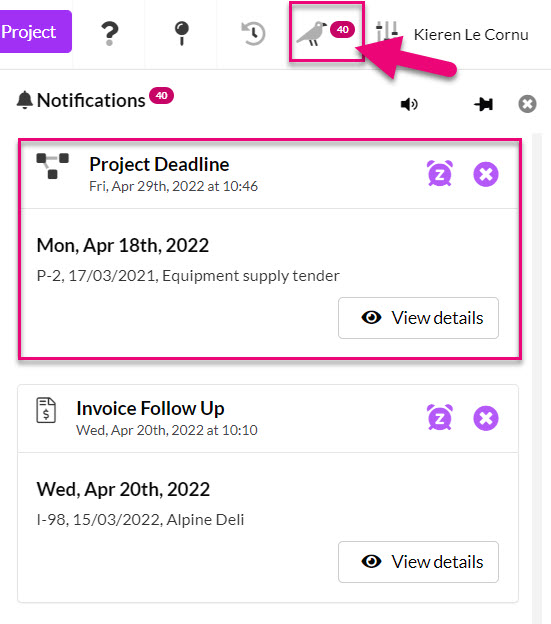This screenshot has height=624, width=551.
Task: View details of Equipment supply tender
Action: point(418,318)
